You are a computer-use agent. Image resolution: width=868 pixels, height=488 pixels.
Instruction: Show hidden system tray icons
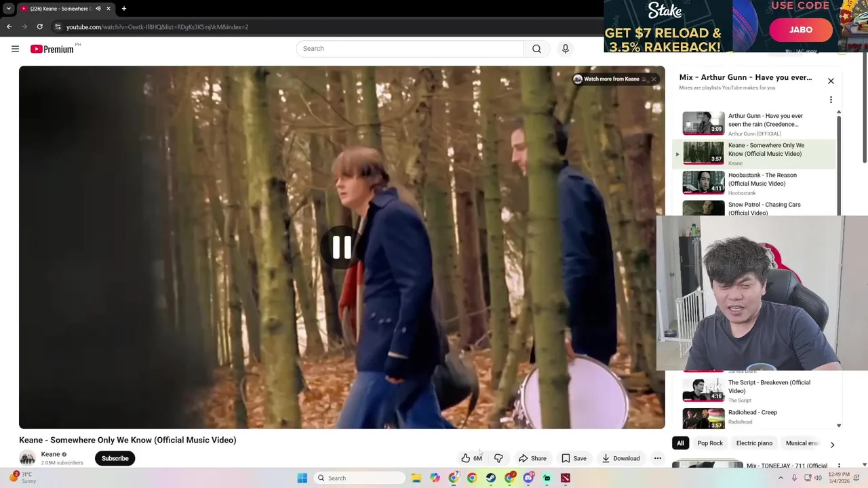tap(781, 478)
